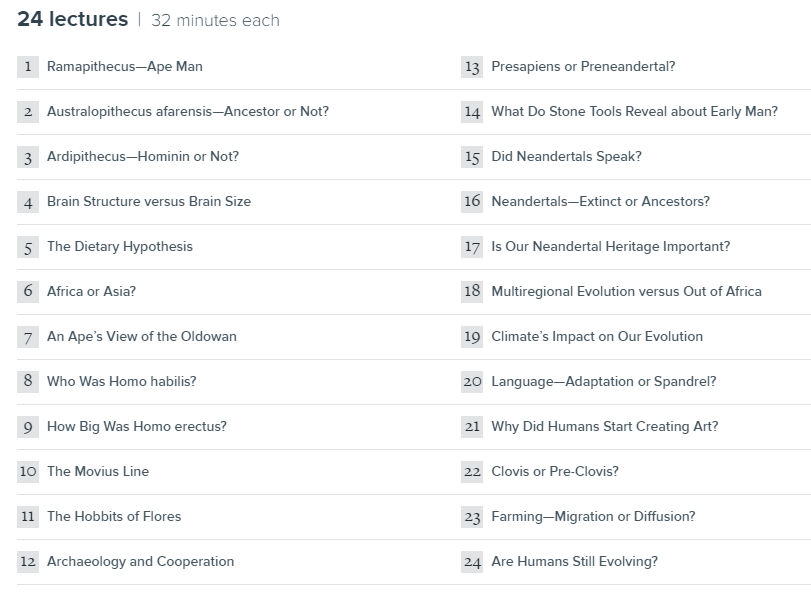Screen dimensions: 811x600
Task: Open What Do Stone Tools Reveal lecture
Action: [x=635, y=112]
